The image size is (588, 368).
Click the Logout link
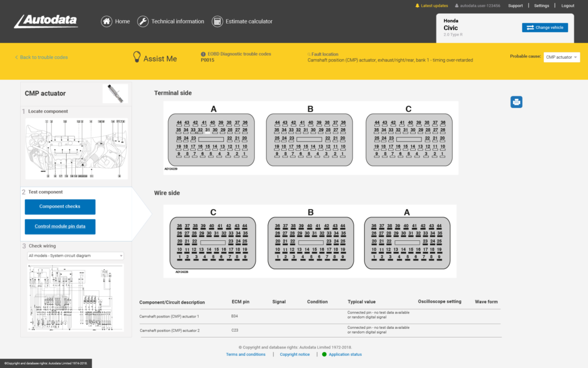point(567,6)
